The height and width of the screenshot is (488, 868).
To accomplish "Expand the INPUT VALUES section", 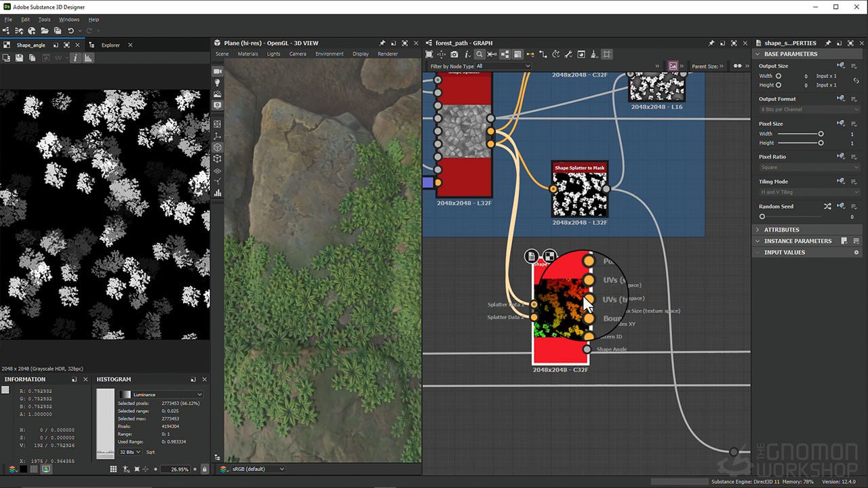I will click(x=757, y=252).
